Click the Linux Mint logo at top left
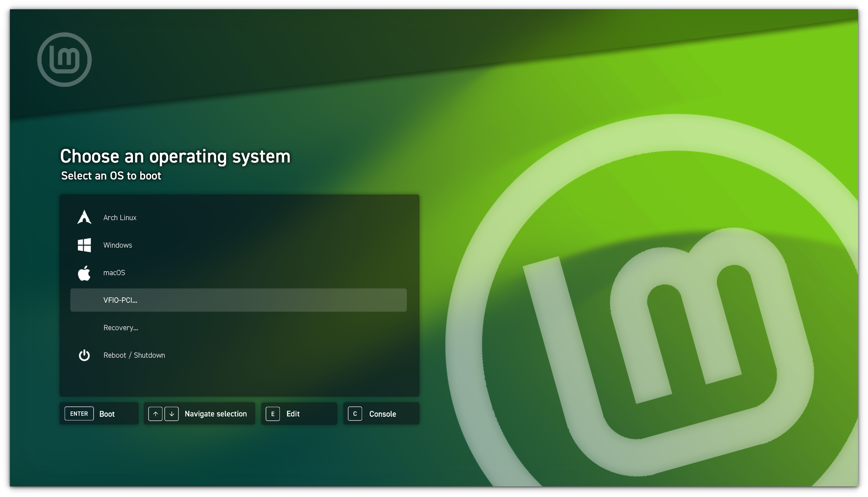Image resolution: width=868 pixels, height=497 pixels. tap(64, 60)
